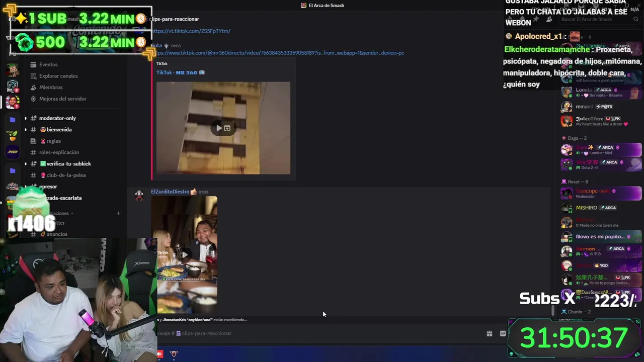Click the Daga — 2 role header
Viewport: 644px width, 362px height.
pyautogui.click(x=576, y=138)
